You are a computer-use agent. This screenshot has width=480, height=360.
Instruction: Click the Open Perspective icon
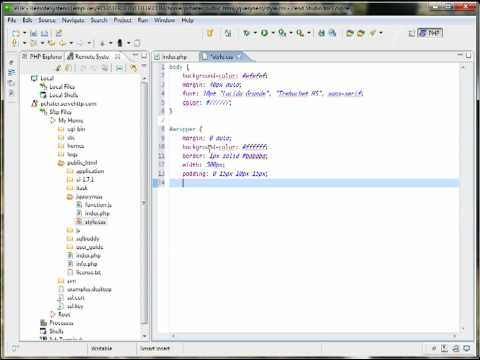click(412, 33)
